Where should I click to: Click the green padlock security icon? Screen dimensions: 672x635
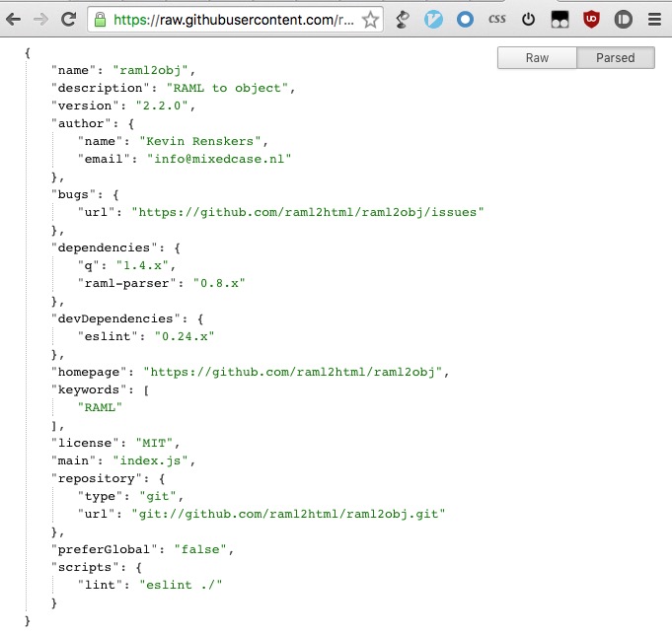100,19
